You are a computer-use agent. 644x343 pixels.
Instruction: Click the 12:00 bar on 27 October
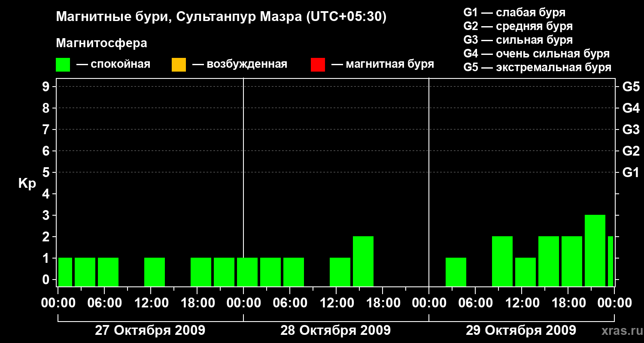pos(155,272)
